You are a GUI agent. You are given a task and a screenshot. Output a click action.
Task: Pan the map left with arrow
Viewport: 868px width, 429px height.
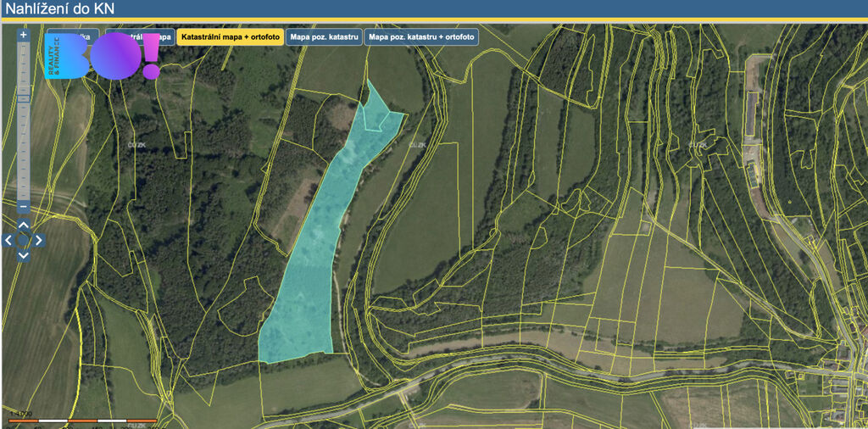coord(9,240)
